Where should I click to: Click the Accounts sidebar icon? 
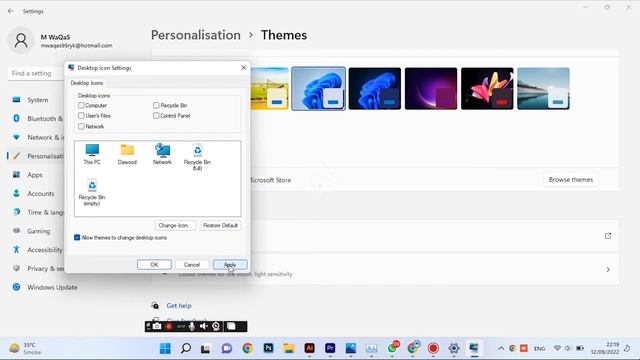tap(16, 193)
